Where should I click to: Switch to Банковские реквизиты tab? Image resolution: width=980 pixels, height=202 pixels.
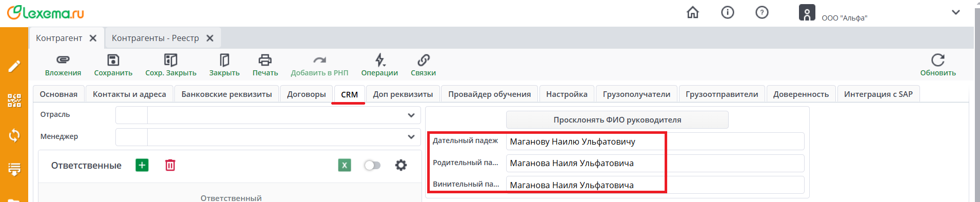tap(227, 94)
